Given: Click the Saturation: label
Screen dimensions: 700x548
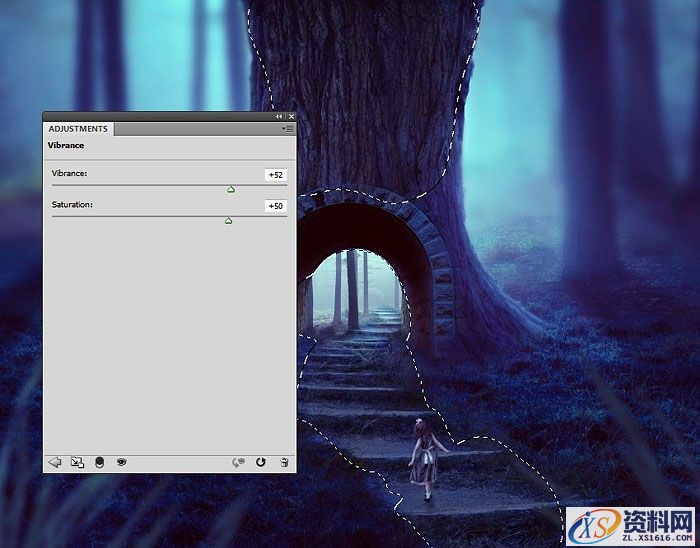Looking at the screenshot, I should click(x=72, y=205).
